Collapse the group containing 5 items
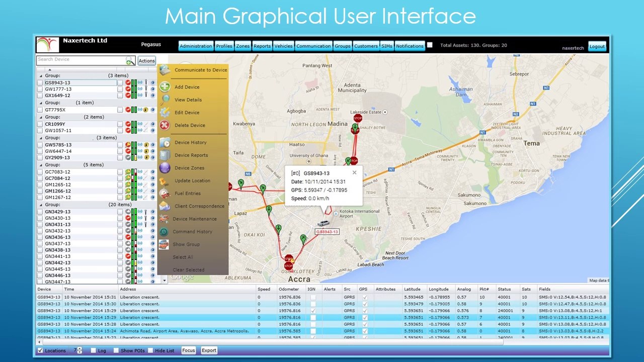The height and width of the screenshot is (362, 644). click(x=40, y=165)
